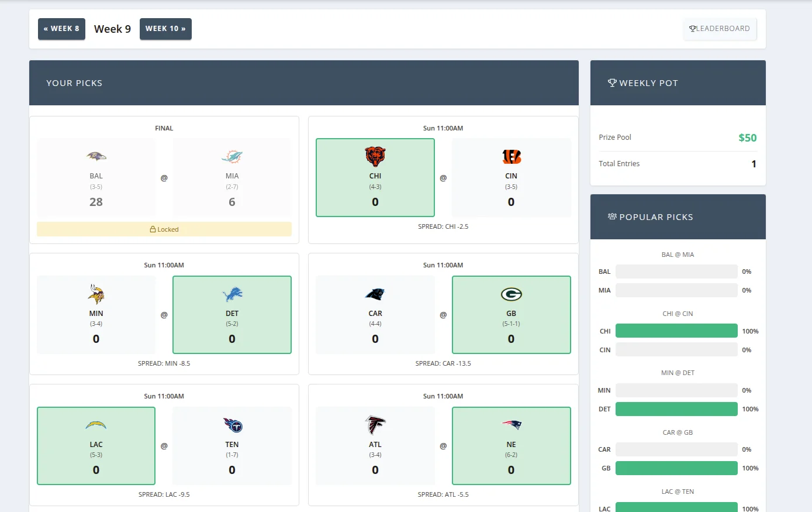This screenshot has height=512, width=812.
Task: Toggle pick to CIN team score card
Action: (x=511, y=178)
